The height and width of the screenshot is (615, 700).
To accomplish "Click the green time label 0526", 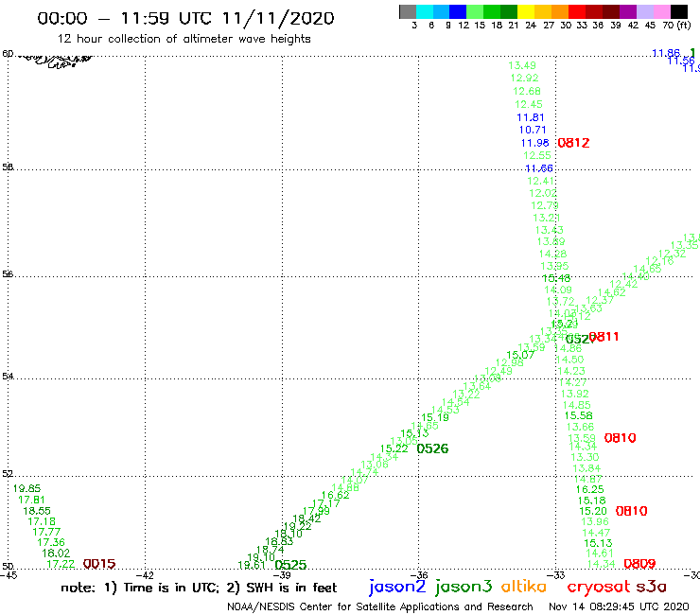I will [x=432, y=448].
